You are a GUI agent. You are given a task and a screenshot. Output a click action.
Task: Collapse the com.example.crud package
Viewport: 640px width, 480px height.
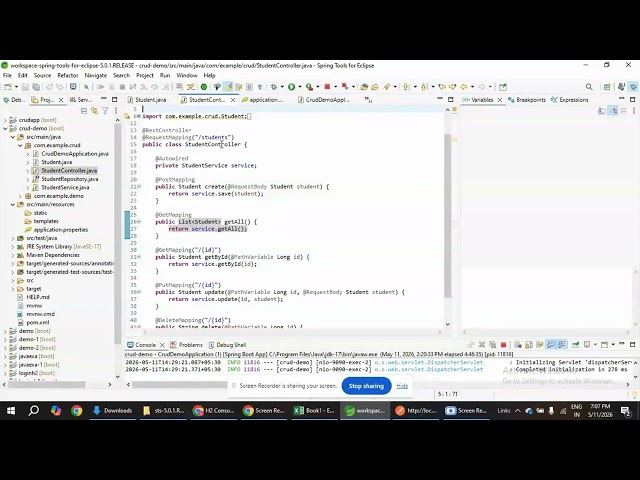click(x=20, y=145)
